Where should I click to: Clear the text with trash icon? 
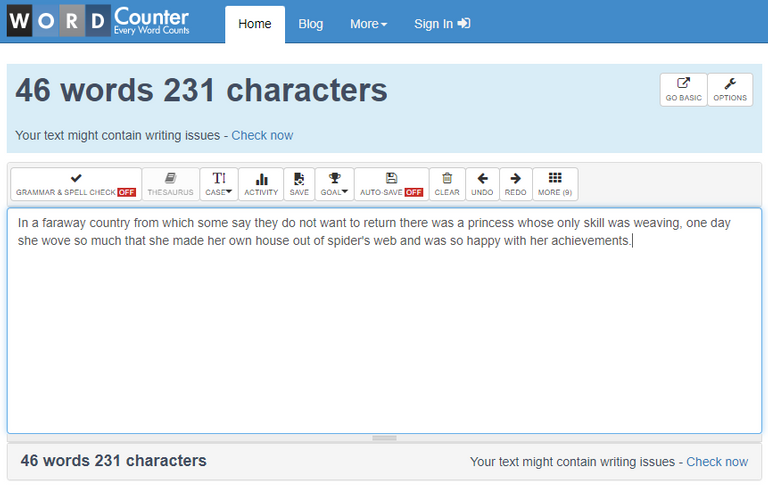coord(447,184)
